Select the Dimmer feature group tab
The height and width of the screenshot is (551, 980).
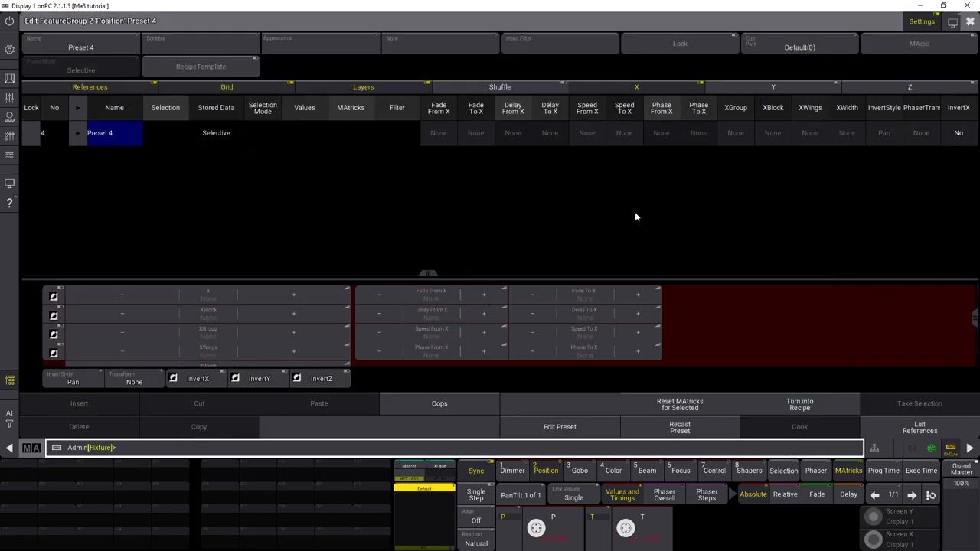[512, 471]
